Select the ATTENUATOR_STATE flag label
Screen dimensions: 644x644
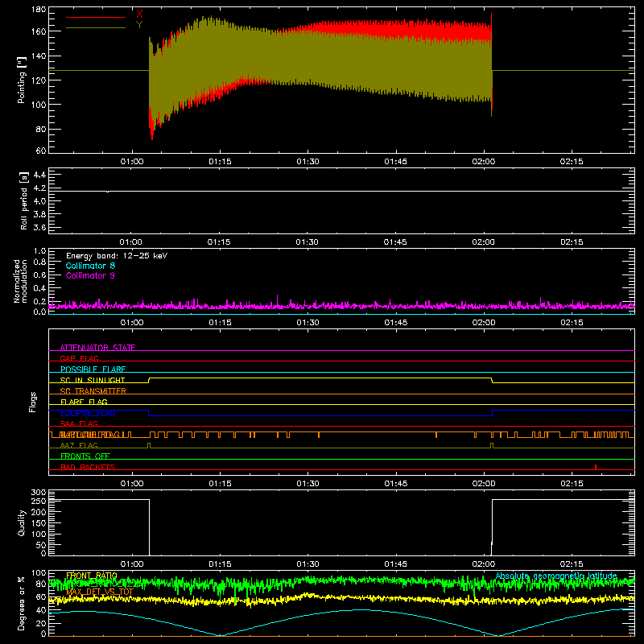[x=97, y=348]
